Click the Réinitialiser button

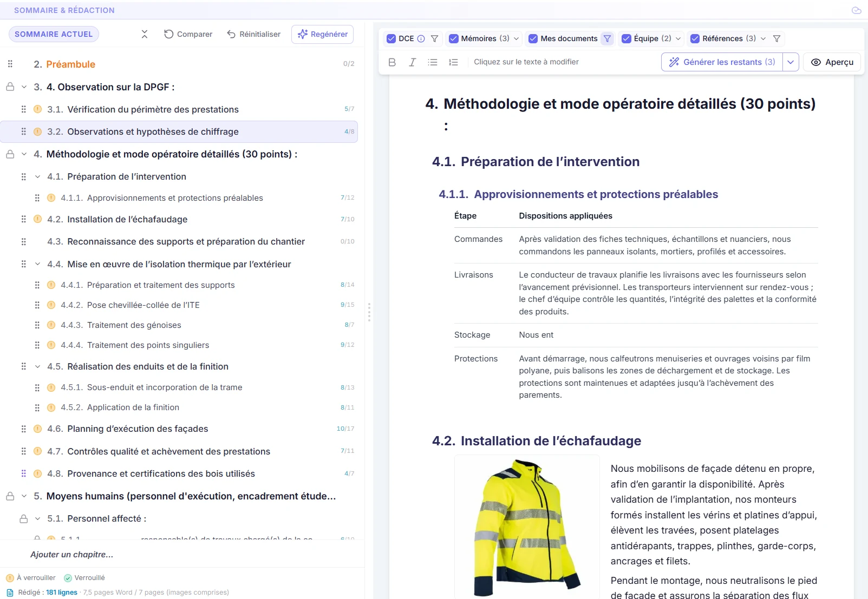coord(253,34)
